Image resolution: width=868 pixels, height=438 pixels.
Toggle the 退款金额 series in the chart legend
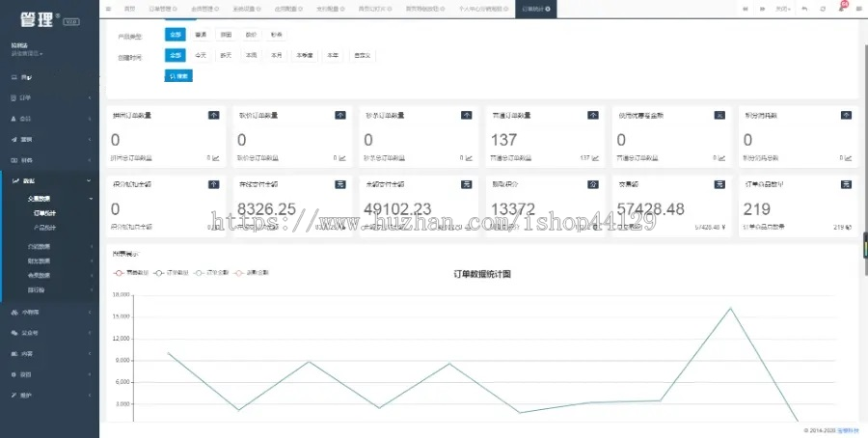pos(252,273)
